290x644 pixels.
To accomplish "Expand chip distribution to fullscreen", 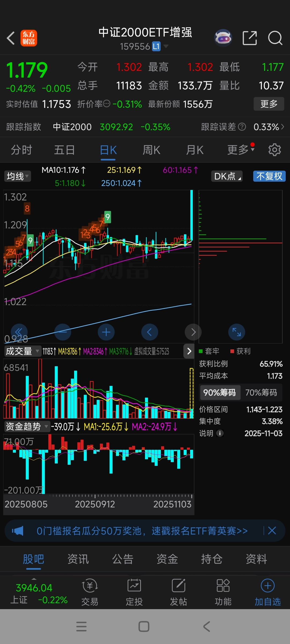I will 237,332.
